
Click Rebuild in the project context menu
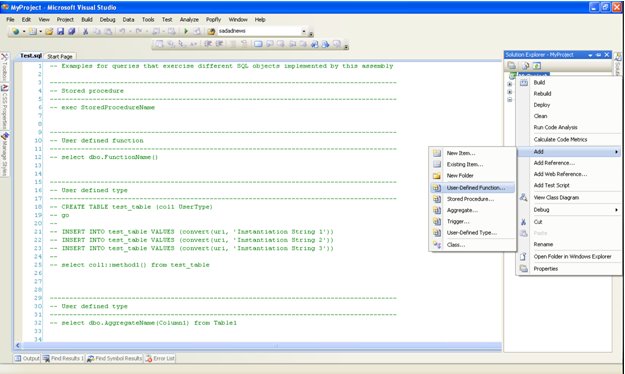[568, 94]
